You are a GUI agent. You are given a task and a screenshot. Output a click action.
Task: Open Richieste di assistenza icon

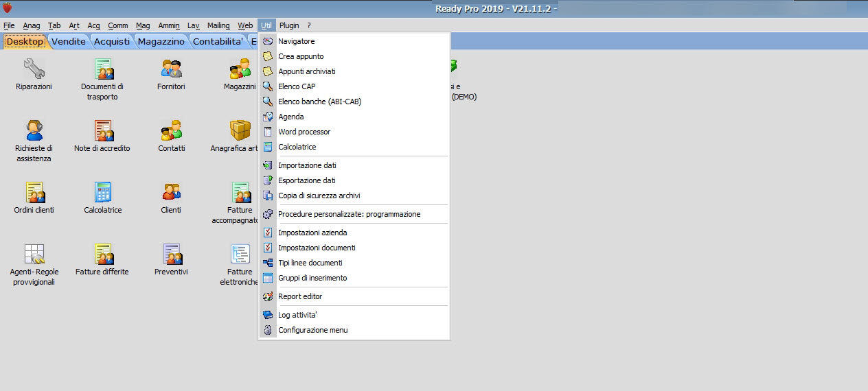(x=34, y=130)
